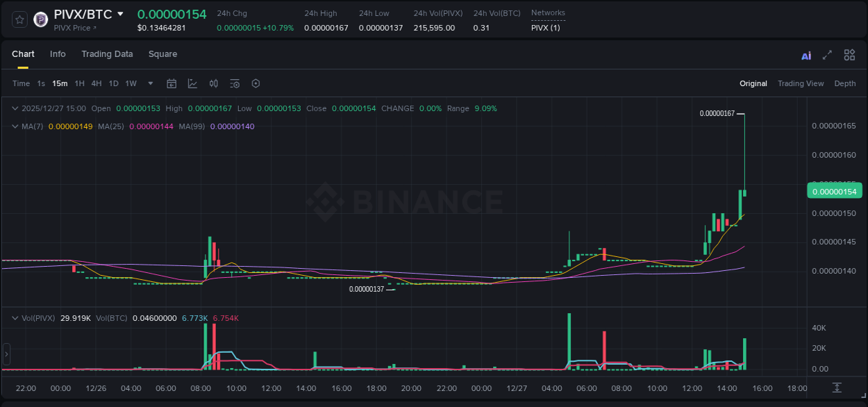Open the chart settings hexagon icon
Image resolution: width=868 pixels, height=407 pixels.
coord(256,83)
